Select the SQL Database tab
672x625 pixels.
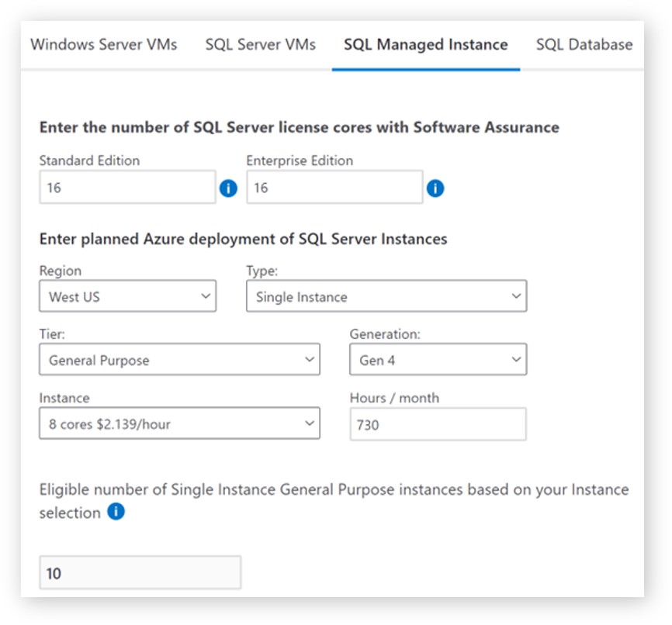[x=584, y=45]
